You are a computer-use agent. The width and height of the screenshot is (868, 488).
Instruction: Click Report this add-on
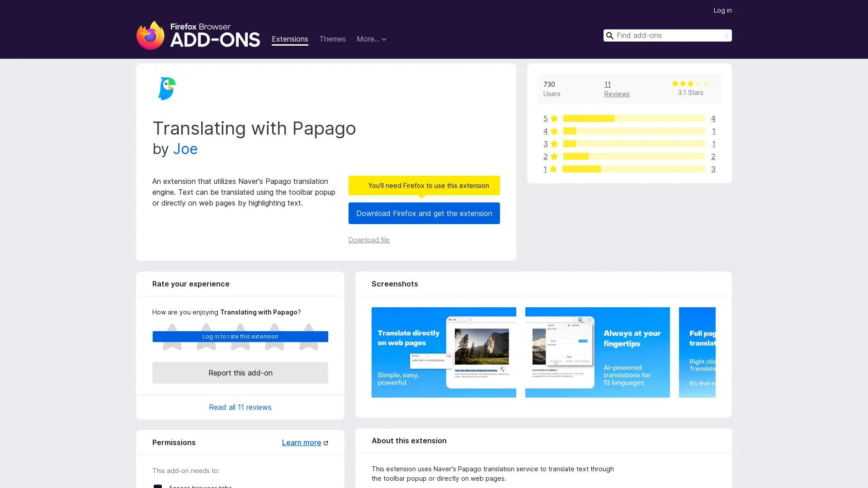pyautogui.click(x=240, y=373)
